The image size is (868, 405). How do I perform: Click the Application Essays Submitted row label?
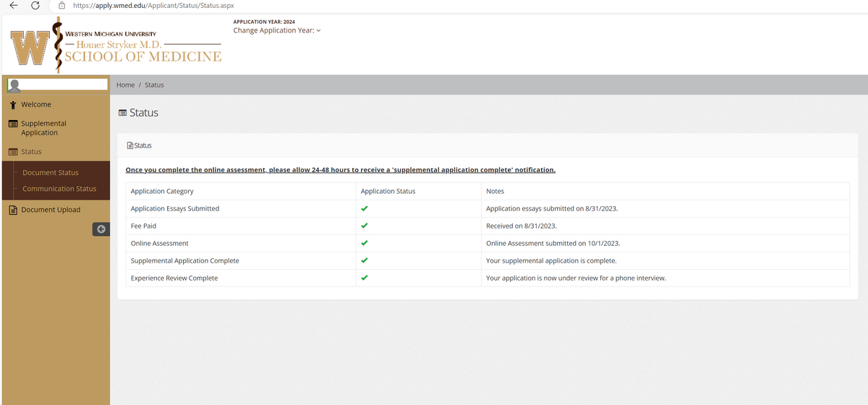click(x=175, y=209)
